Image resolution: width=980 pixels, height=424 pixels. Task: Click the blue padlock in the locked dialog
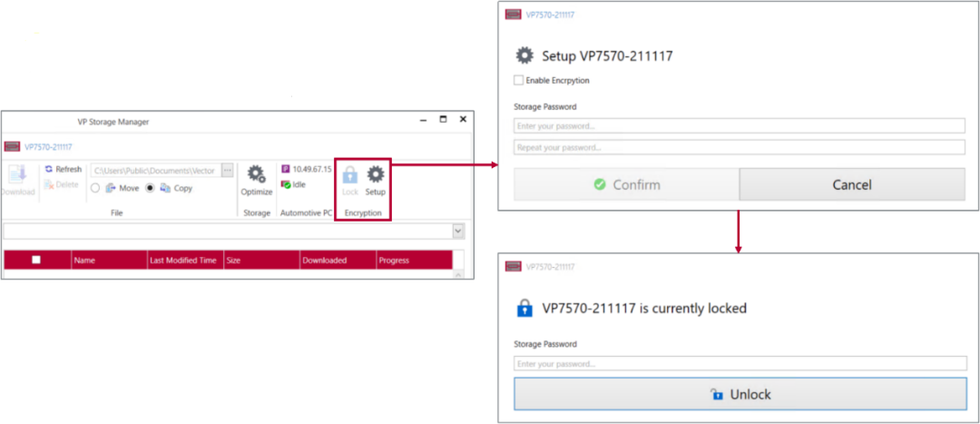[x=524, y=308]
